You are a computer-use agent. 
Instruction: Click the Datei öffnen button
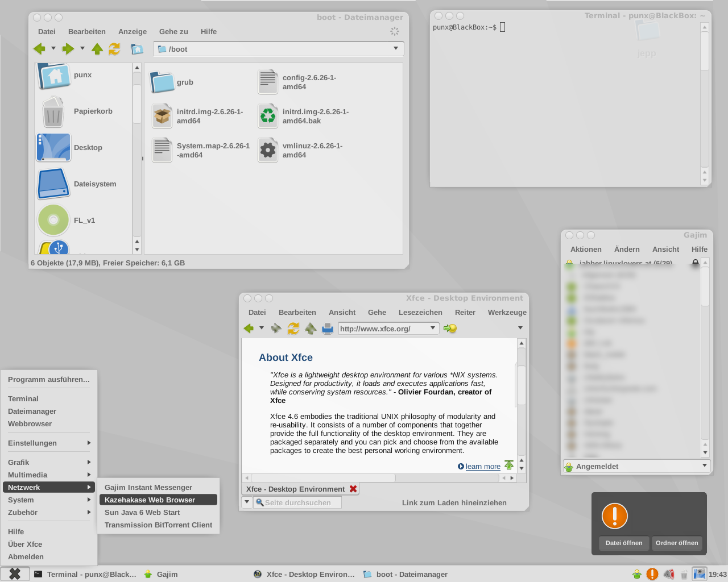(624, 543)
